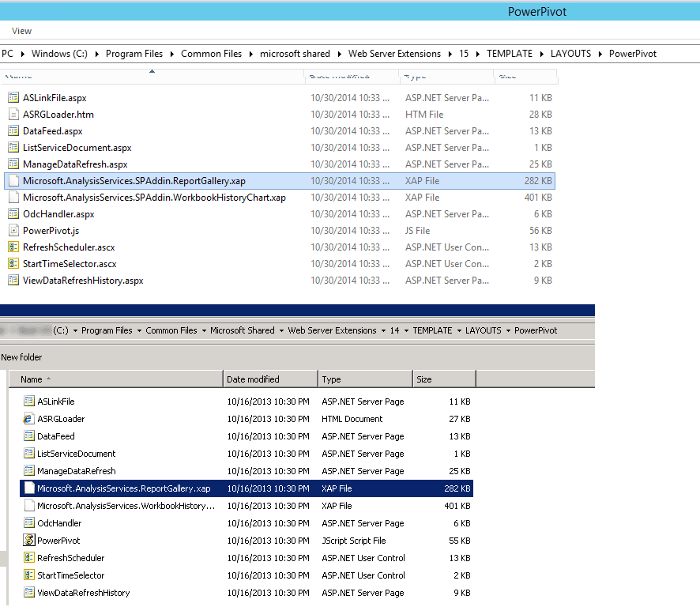Navigate to Microsoft Shared in lower address bar
Image resolution: width=700 pixels, height=607 pixels.
243,330
